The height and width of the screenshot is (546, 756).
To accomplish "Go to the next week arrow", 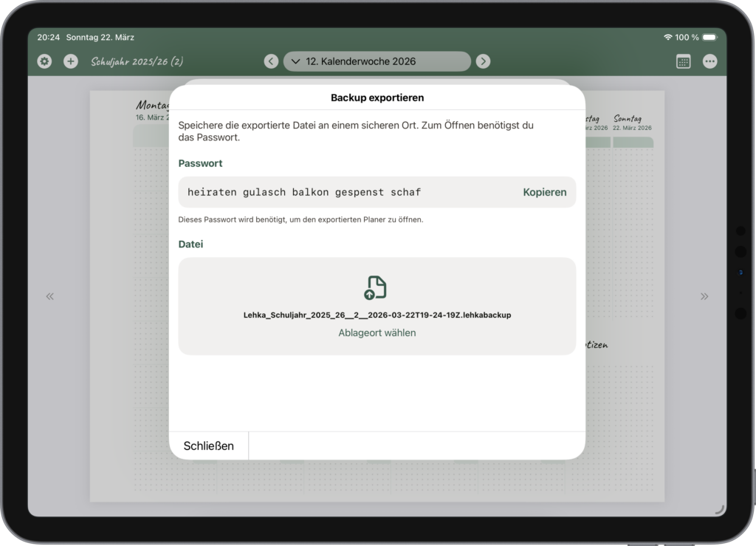I will 483,61.
